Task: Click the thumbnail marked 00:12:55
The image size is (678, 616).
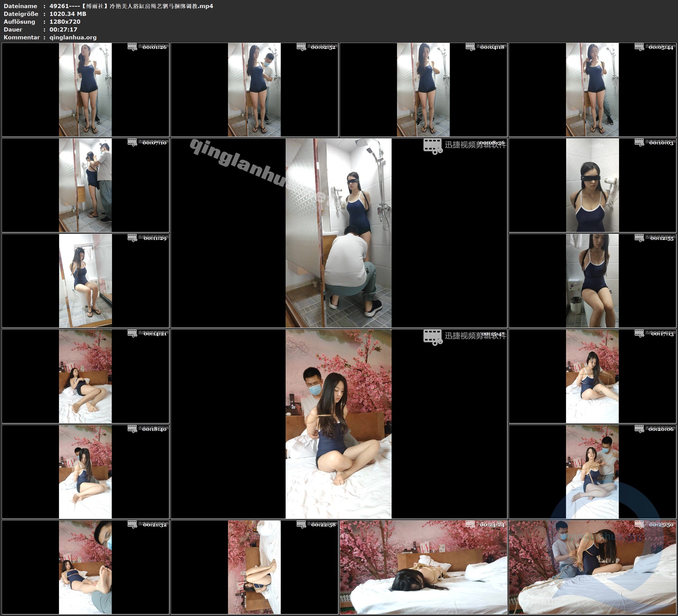Action: pos(592,281)
